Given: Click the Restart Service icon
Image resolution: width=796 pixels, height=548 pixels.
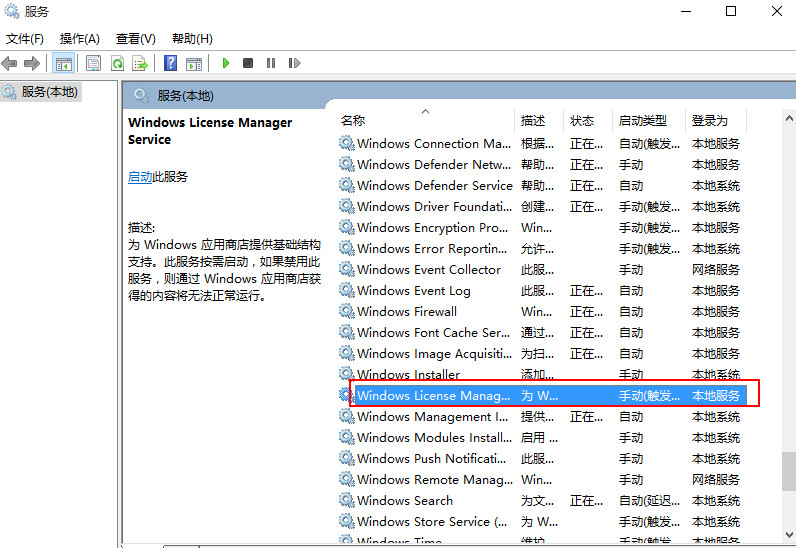Looking at the screenshot, I should click(294, 63).
